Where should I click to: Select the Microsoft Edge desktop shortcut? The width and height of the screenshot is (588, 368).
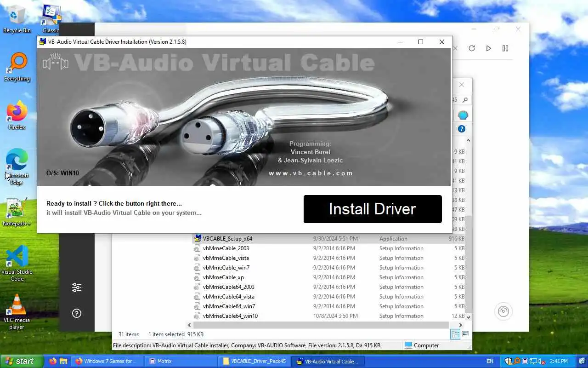click(x=17, y=167)
